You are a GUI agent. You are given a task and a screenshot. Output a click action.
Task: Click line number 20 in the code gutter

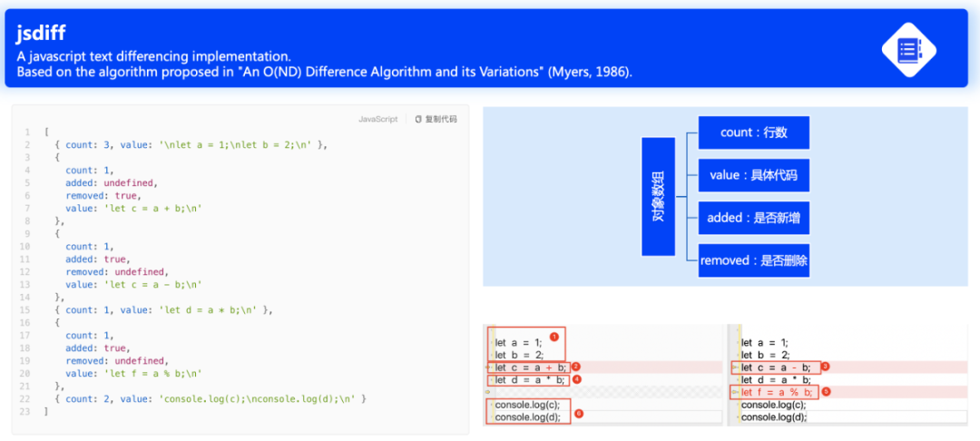(x=25, y=374)
